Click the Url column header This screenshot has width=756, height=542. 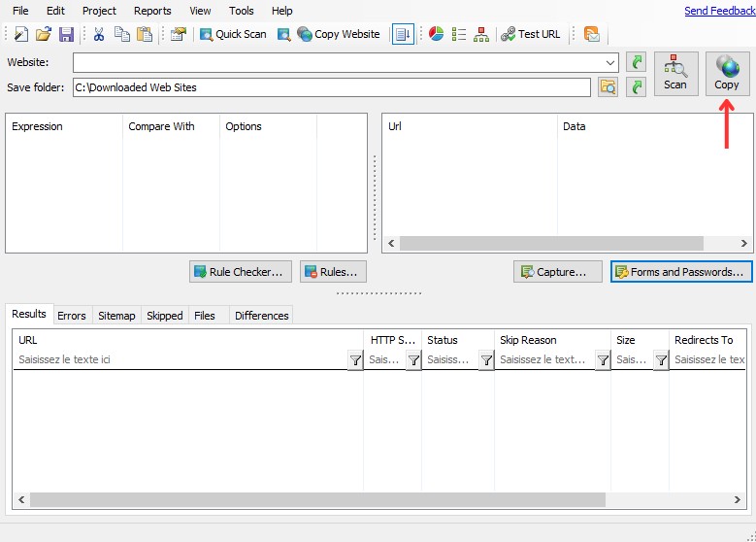click(470, 126)
